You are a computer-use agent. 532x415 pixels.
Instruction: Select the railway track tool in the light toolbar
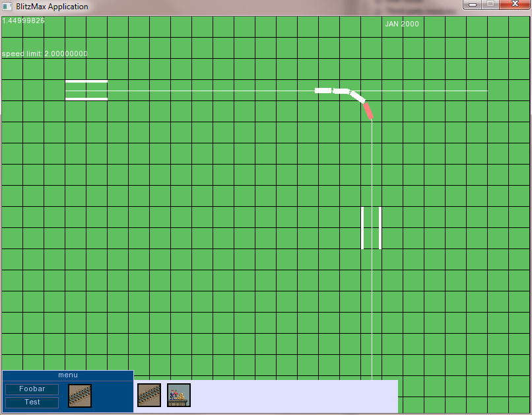point(149,395)
